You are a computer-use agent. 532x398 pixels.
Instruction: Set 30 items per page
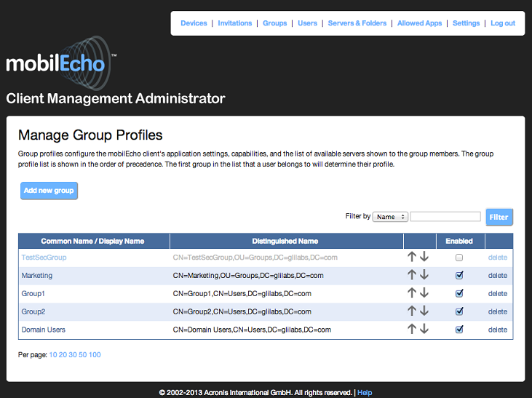click(73, 354)
